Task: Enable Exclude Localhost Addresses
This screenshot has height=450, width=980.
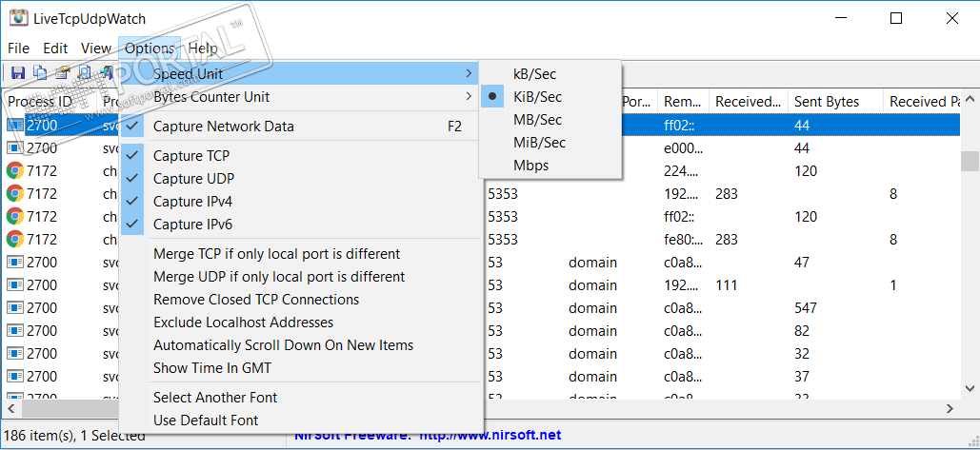Action: coord(301,323)
